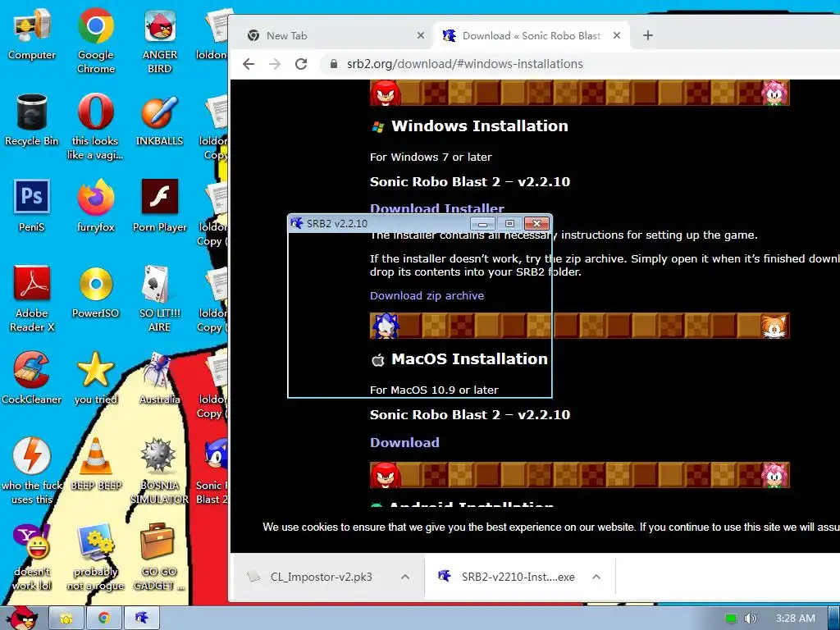The width and height of the screenshot is (840, 630).
Task: Click the Download zip archive link
Action: coord(427,295)
